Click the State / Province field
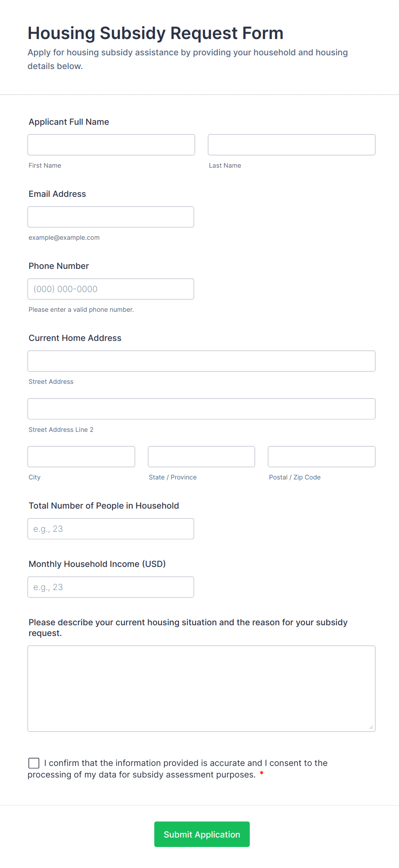399x868 pixels. click(x=201, y=457)
